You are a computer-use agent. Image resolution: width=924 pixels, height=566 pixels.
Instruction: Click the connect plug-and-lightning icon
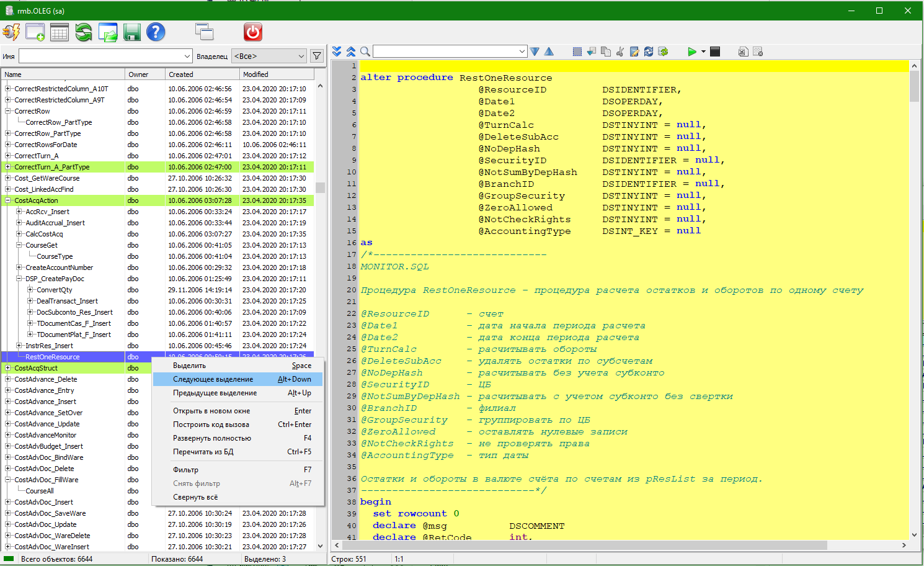coord(11,32)
